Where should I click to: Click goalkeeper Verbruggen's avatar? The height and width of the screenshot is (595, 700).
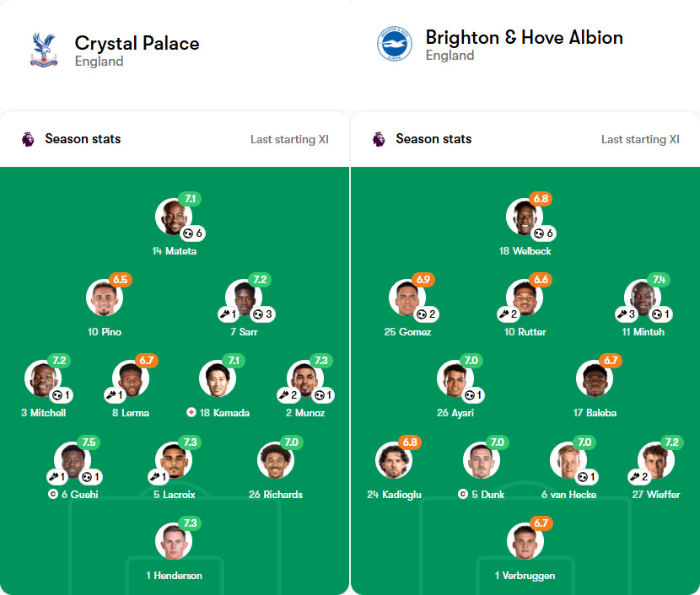pos(525,543)
